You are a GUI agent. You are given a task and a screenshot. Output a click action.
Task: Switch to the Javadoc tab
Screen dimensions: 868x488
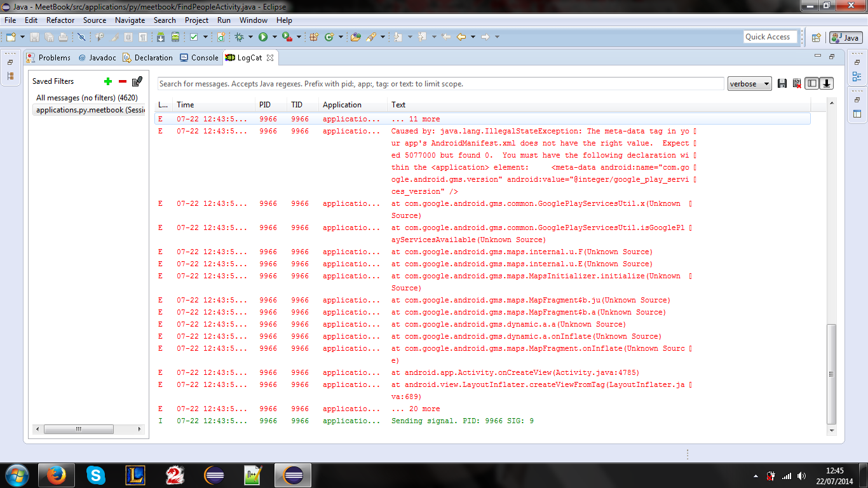(97, 58)
